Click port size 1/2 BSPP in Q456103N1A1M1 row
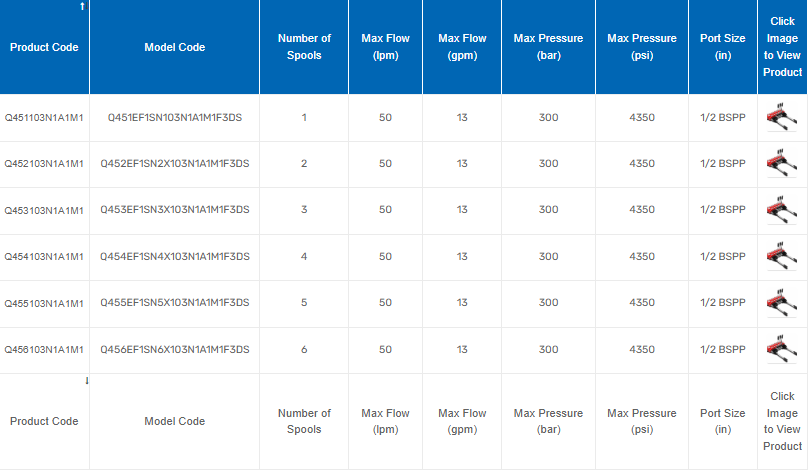Image resolution: width=808 pixels, height=470 pixels. click(722, 349)
